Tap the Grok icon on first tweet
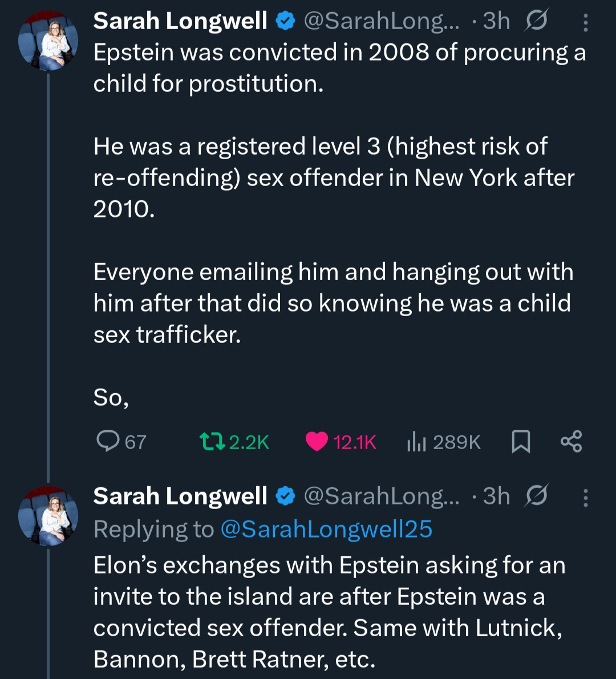This screenshot has width=616, height=679. [536, 21]
